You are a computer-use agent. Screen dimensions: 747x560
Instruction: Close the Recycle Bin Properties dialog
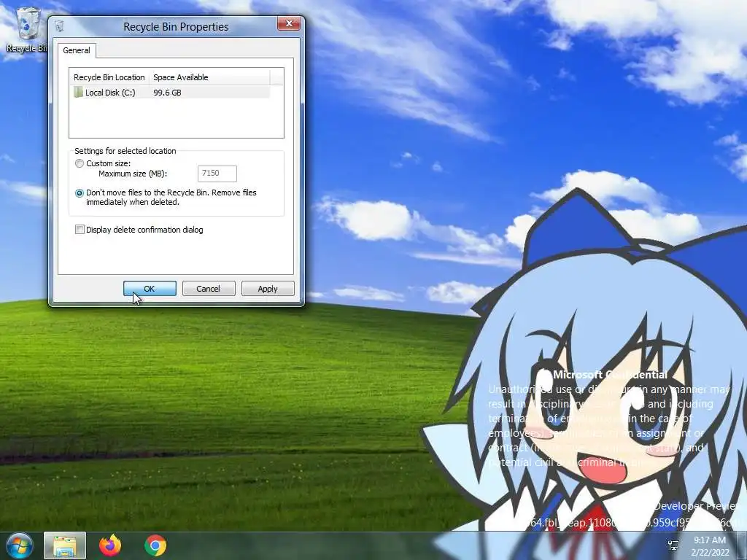pos(289,23)
